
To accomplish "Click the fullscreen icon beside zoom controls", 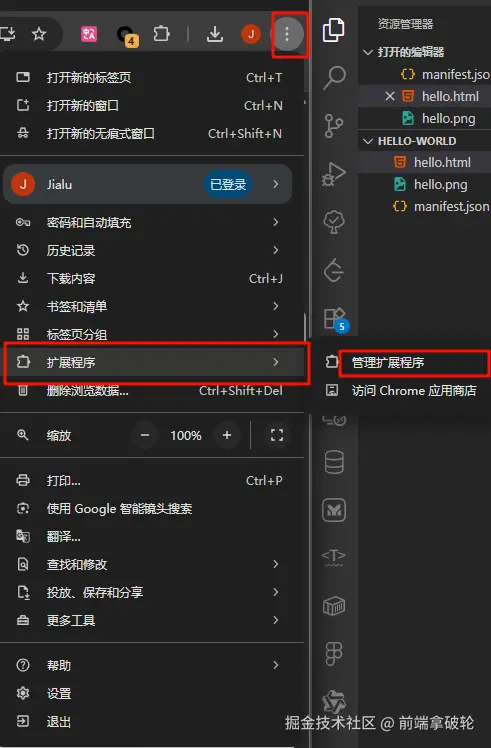I will click(277, 435).
